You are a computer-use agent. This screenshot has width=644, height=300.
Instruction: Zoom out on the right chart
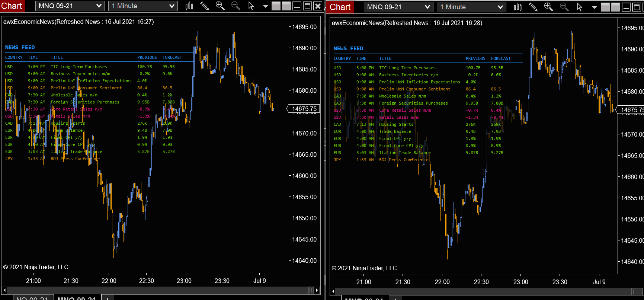tap(564, 7)
